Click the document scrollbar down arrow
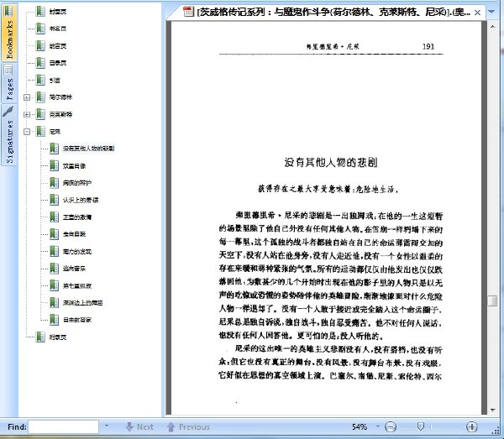The image size is (504, 439). pyautogui.click(x=492, y=410)
